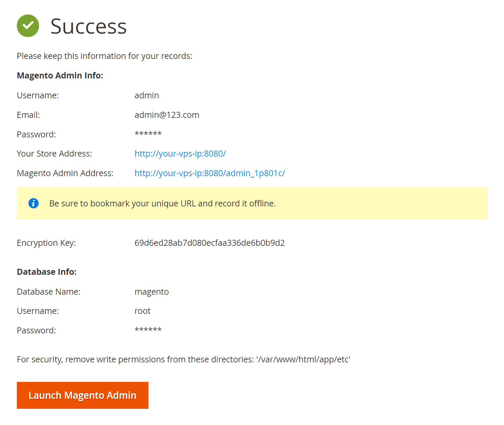Click the masked database password
Screen dimensions: 504x425
[148, 330]
